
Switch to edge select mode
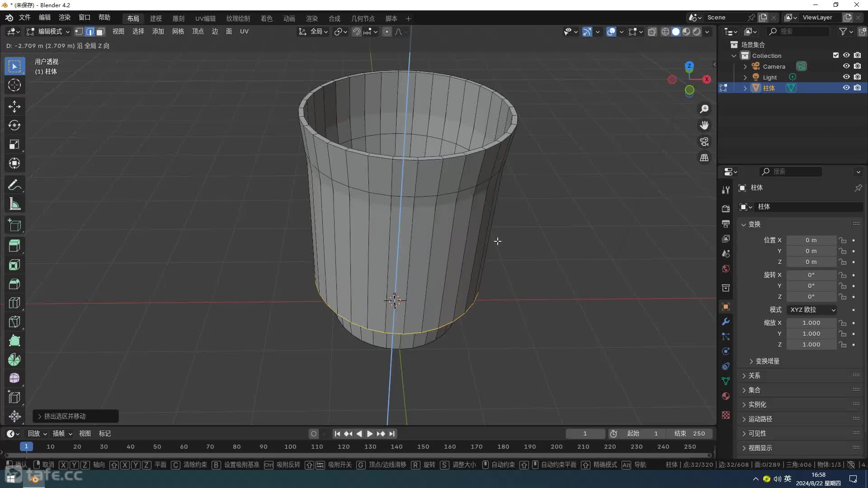click(x=90, y=32)
